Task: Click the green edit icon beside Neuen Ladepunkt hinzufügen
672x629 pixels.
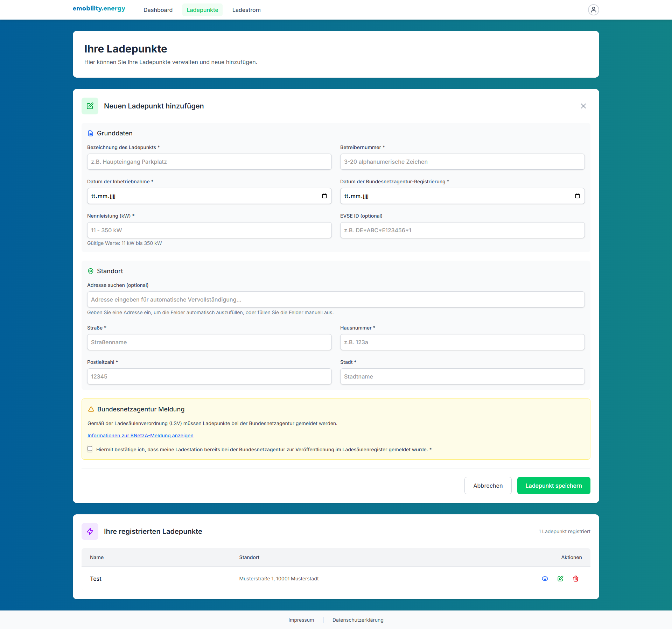Action: pos(90,106)
